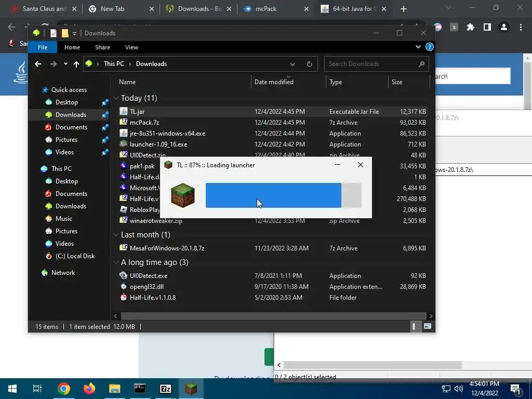Open Chrome extensions puzzle icon
The height and width of the screenshot is (399, 532).
coord(470,27)
